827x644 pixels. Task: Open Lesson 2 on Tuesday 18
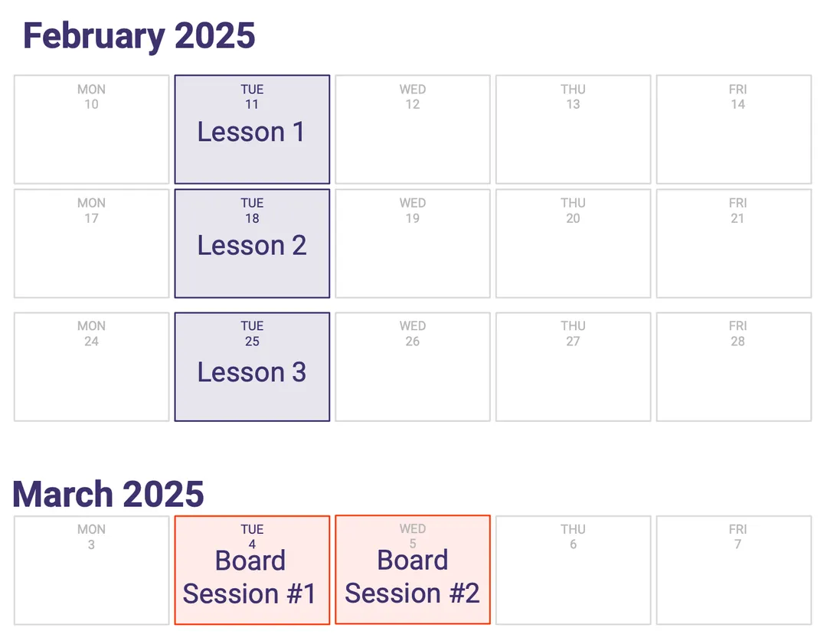[252, 244]
